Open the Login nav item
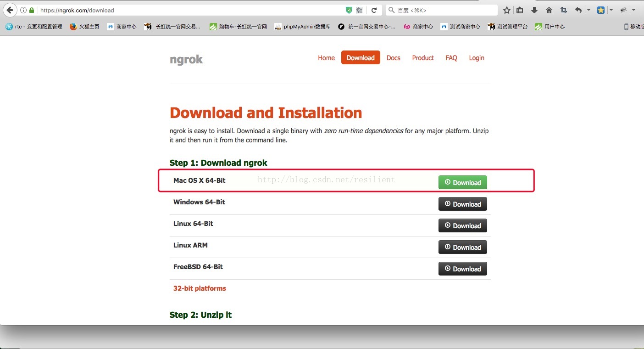The image size is (644, 349). (477, 58)
